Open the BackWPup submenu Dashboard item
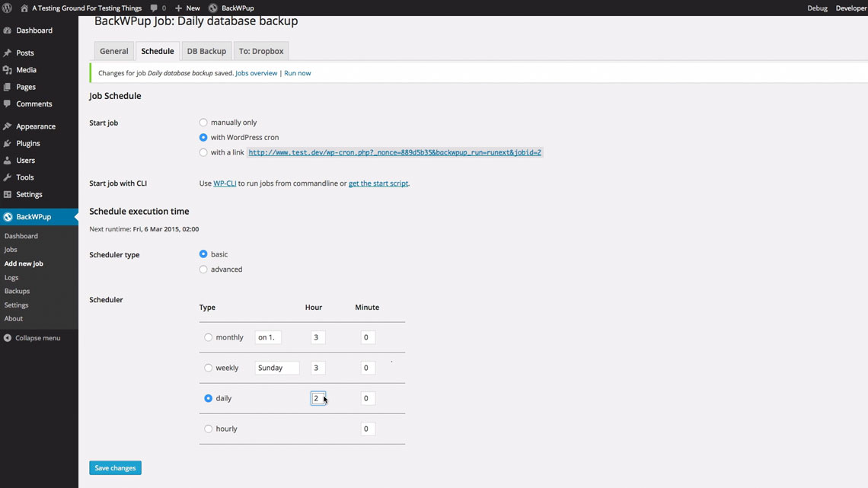This screenshot has width=868, height=488. (21, 236)
